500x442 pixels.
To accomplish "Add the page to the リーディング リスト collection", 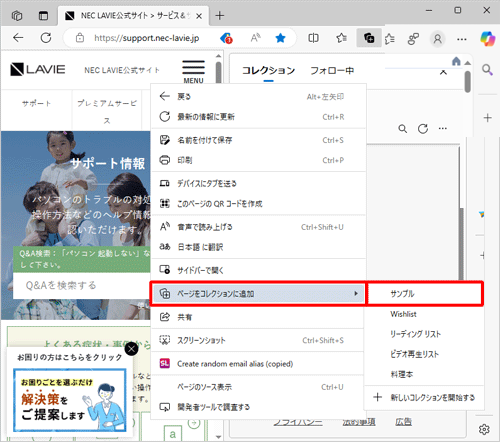I will click(x=424, y=334).
